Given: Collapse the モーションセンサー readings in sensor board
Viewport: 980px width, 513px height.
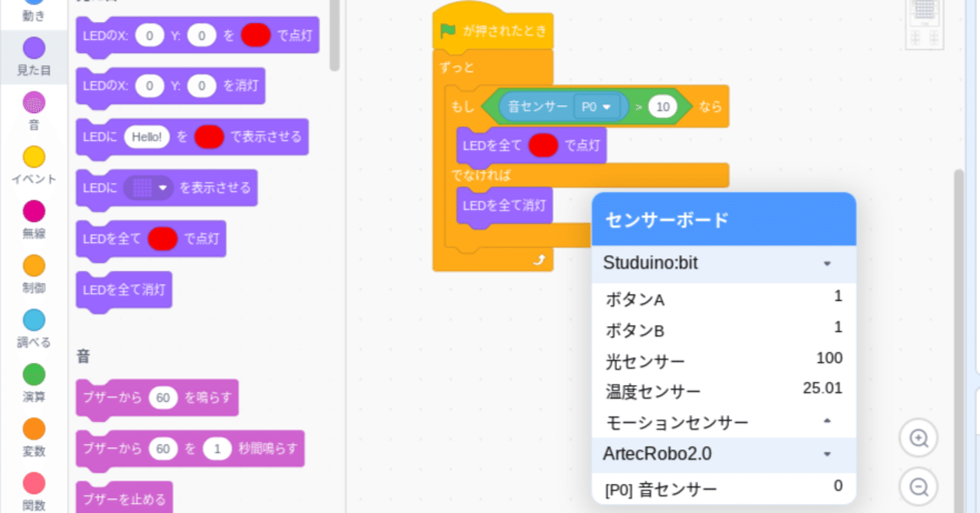Looking at the screenshot, I should (825, 422).
